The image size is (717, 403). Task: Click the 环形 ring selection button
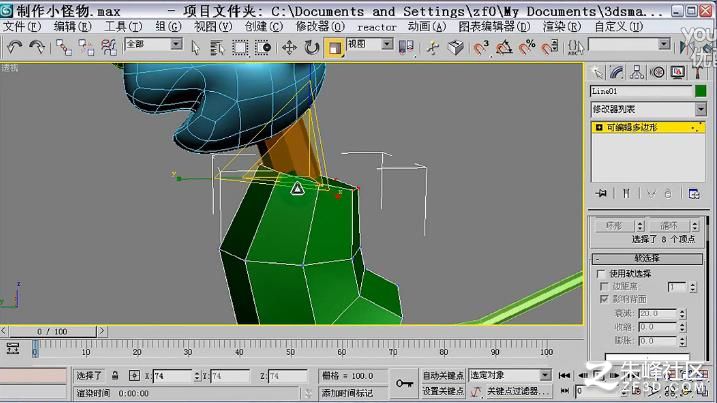[x=614, y=226]
